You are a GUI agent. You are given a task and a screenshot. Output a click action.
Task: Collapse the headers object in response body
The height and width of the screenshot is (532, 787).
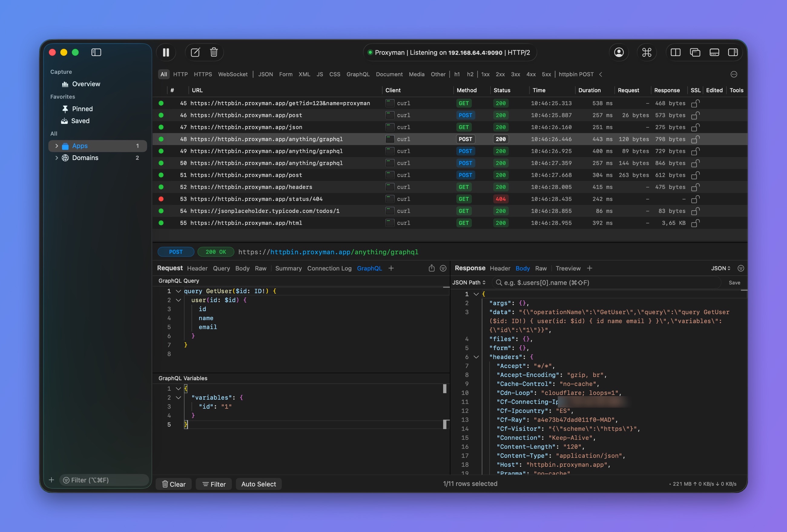[476, 357]
